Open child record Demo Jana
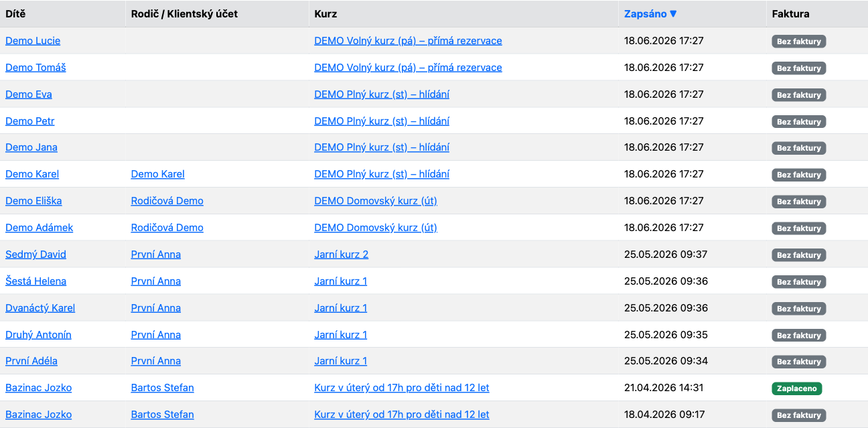Screen dimensions: 868x428 tap(31, 147)
